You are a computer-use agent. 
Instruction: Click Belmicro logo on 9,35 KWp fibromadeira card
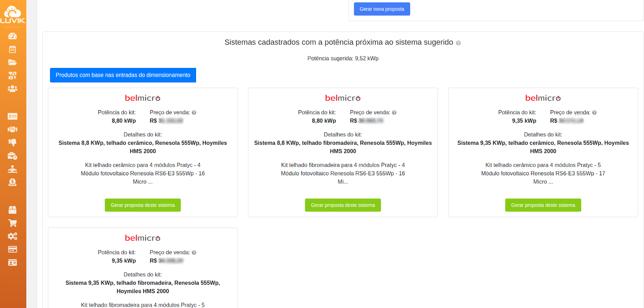[142, 238]
